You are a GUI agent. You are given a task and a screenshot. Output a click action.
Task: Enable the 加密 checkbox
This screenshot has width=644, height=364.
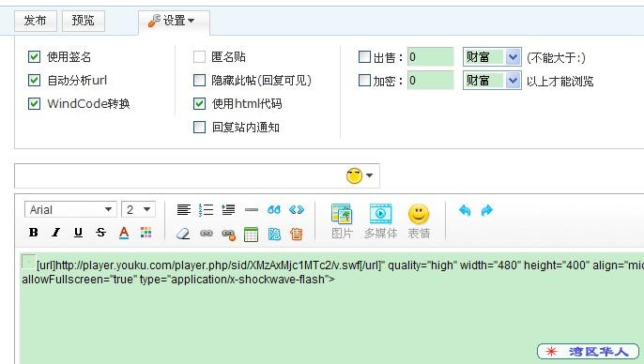tap(364, 80)
